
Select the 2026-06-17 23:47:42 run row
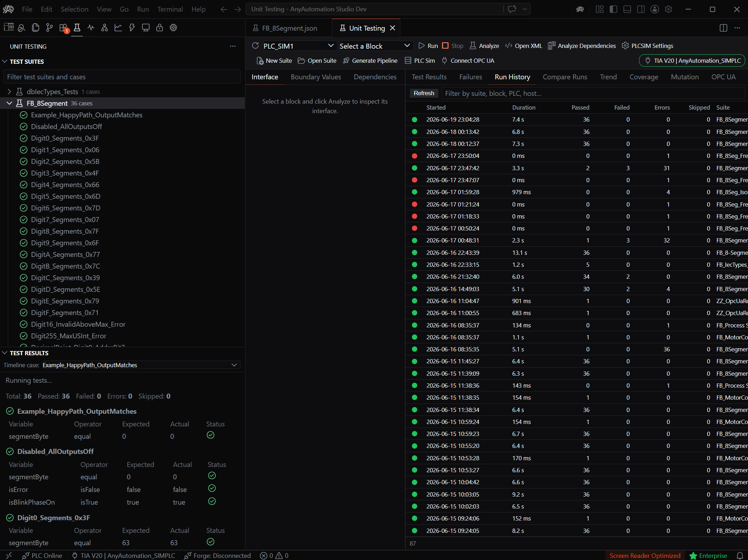[577, 168]
